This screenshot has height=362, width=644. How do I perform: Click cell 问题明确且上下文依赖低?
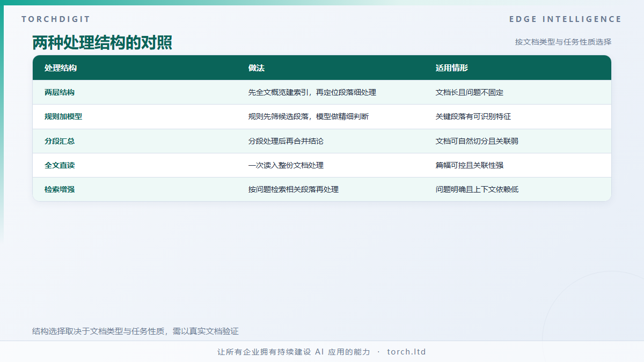(x=477, y=189)
